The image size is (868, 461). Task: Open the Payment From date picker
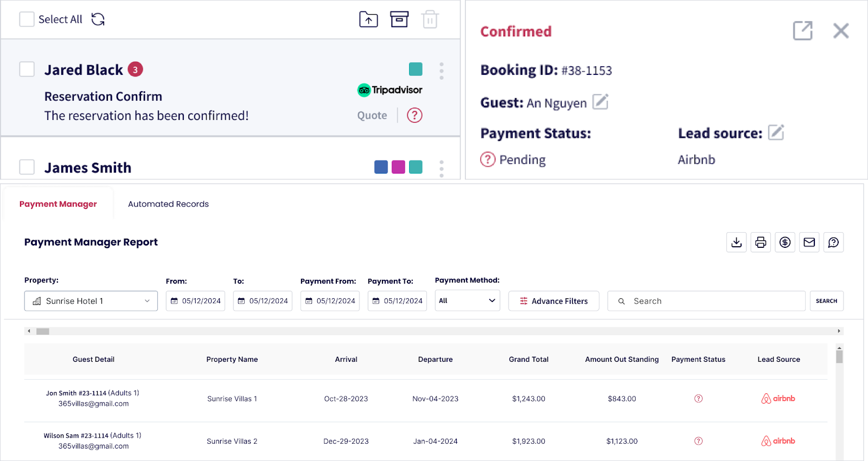coord(330,301)
